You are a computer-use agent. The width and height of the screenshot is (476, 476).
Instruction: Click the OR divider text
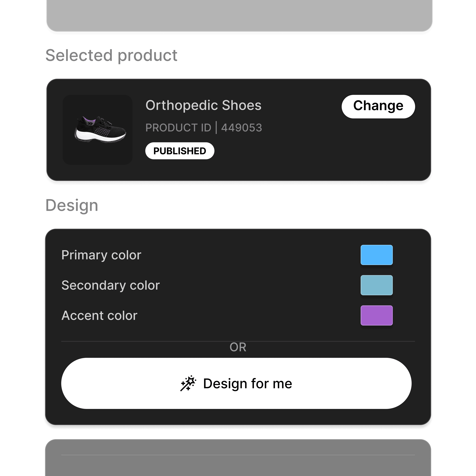click(x=238, y=347)
